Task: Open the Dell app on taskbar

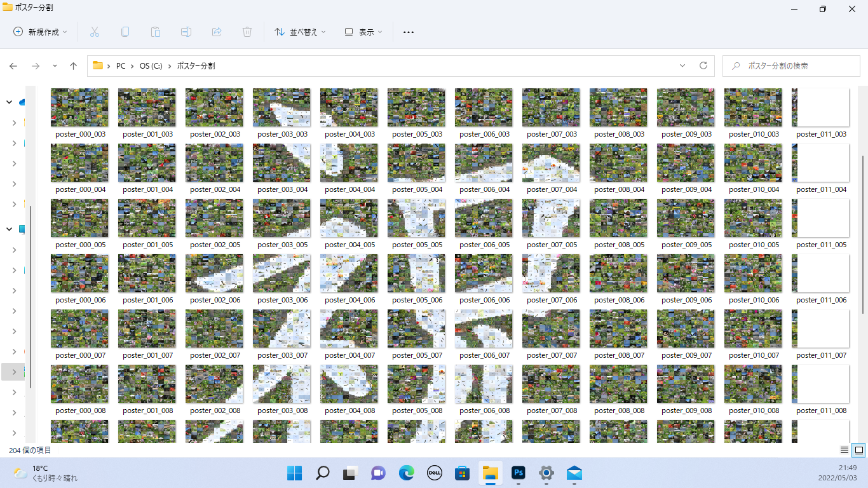Action: click(x=434, y=473)
